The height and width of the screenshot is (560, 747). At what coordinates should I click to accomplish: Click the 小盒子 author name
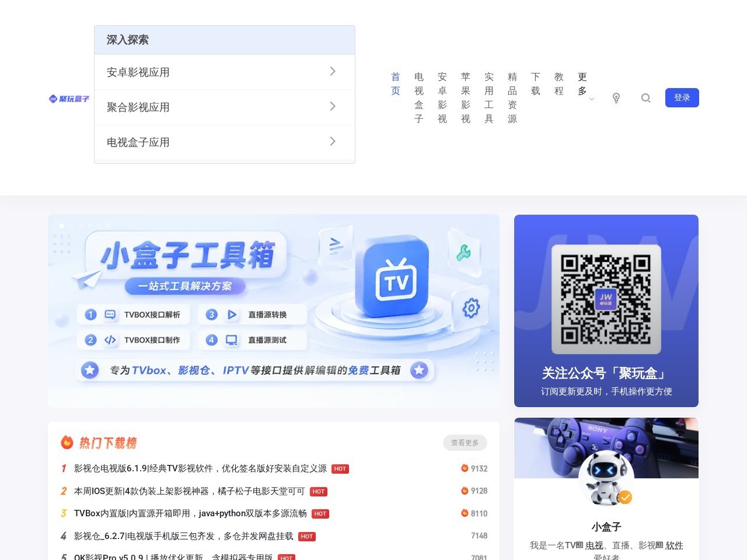coord(606,527)
